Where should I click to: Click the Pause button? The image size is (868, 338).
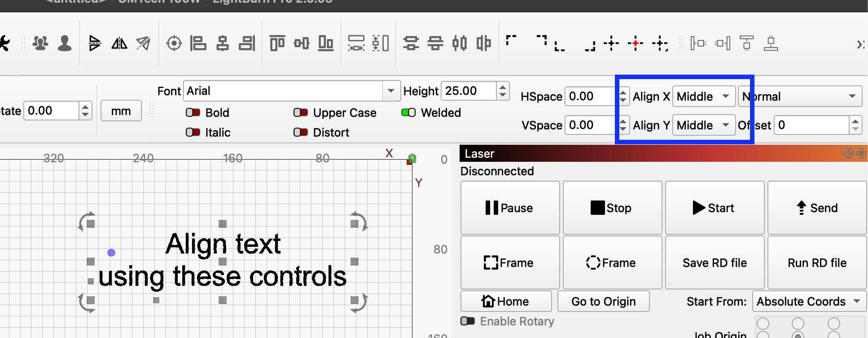point(510,208)
